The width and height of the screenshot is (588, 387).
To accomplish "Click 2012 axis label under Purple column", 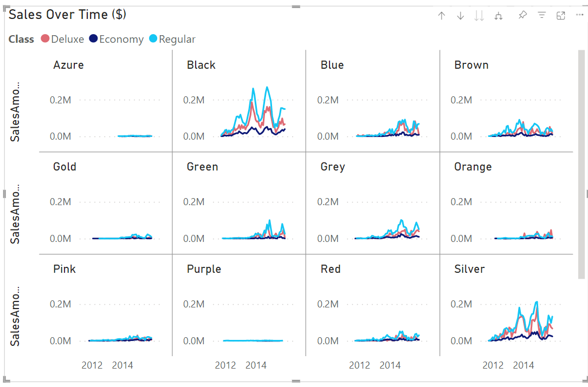I will pos(225,365).
